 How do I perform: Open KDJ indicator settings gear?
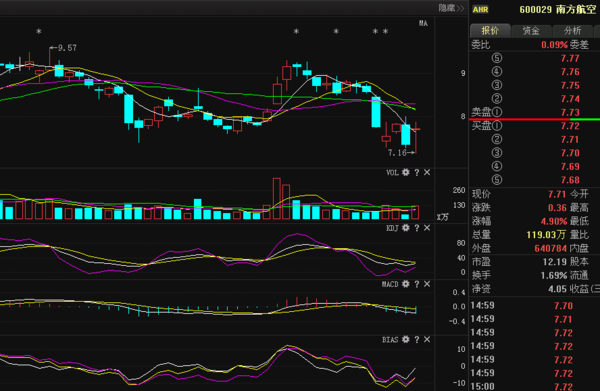point(406,228)
